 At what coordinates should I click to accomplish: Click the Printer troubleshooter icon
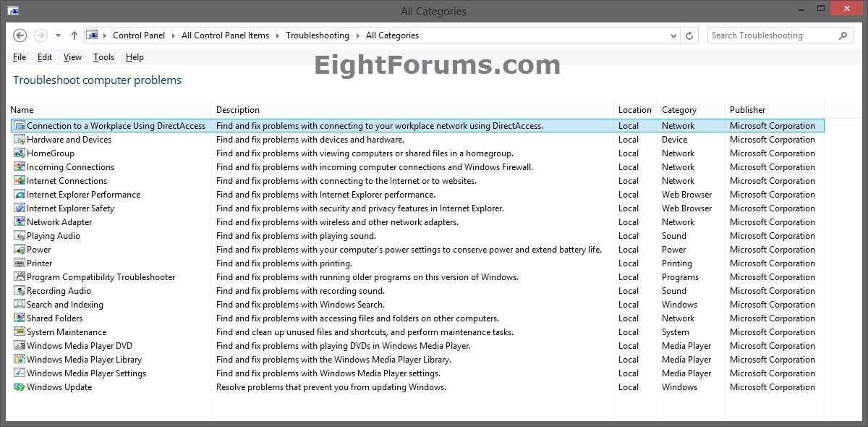(20, 263)
